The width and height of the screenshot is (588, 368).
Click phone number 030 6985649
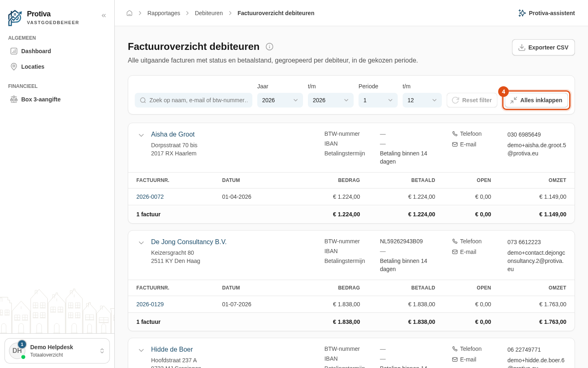pos(524,135)
